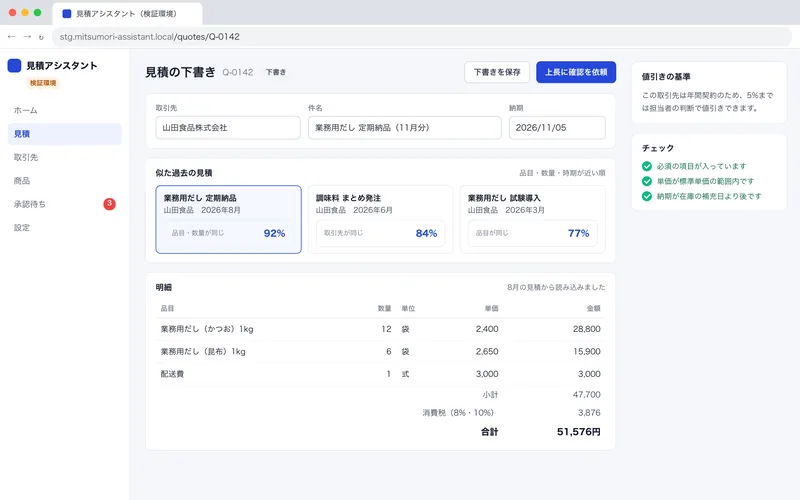800x500 pixels.
Task: Reload the page with the refresh icon
Action: [41, 37]
